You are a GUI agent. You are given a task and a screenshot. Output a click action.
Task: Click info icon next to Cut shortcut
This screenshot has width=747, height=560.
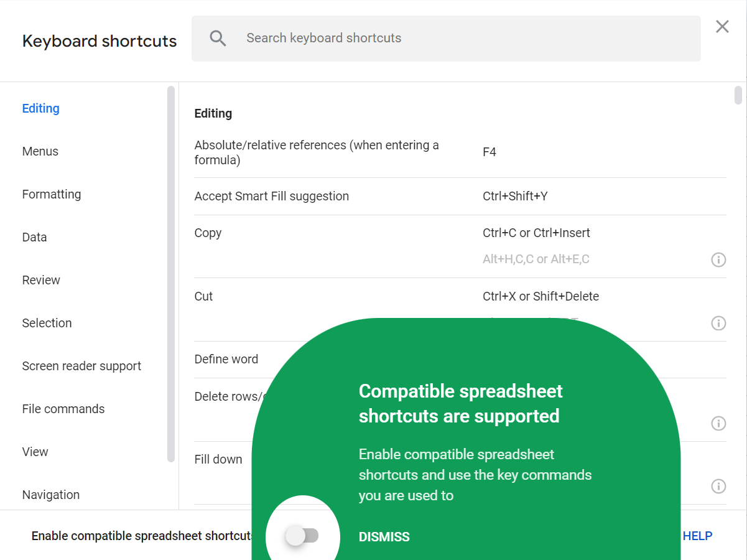point(718,323)
